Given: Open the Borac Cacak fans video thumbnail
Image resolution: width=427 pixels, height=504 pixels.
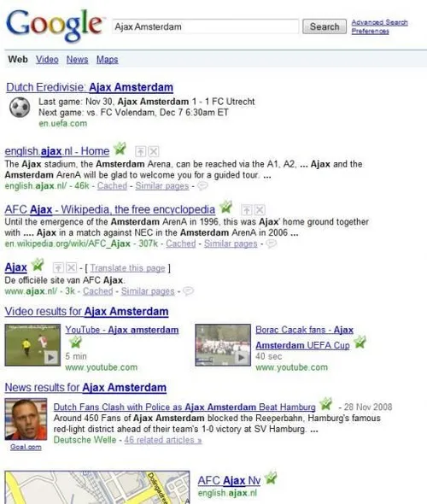Looking at the screenshot, I should [x=223, y=345].
